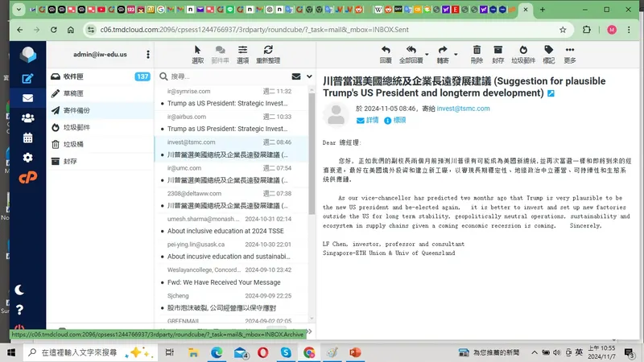This screenshot has height=362, width=644.
Task: Click the invest@tsmc.com recipient link
Action: [x=463, y=109]
